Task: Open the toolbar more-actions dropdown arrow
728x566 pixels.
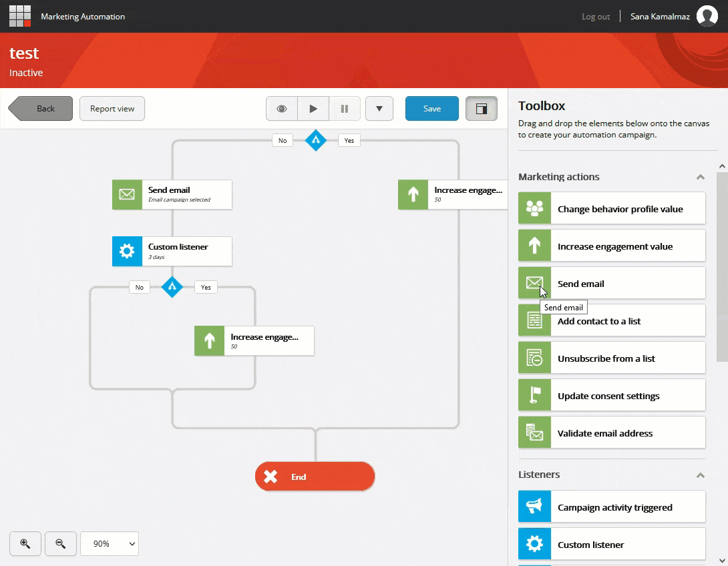Action: click(x=379, y=109)
